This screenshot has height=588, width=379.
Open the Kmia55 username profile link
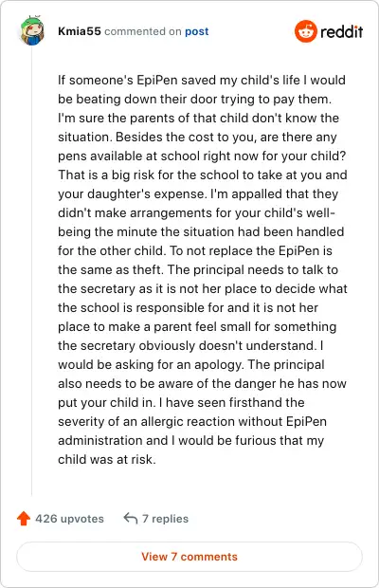[x=80, y=31]
